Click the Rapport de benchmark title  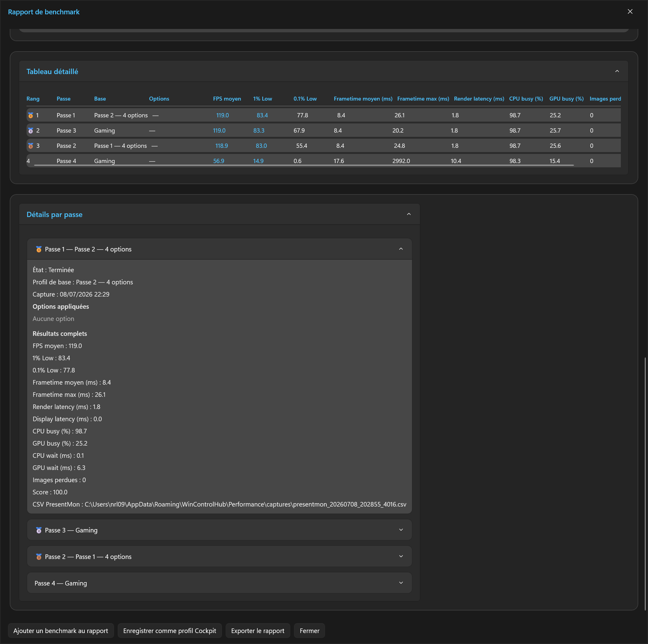pyautogui.click(x=44, y=12)
